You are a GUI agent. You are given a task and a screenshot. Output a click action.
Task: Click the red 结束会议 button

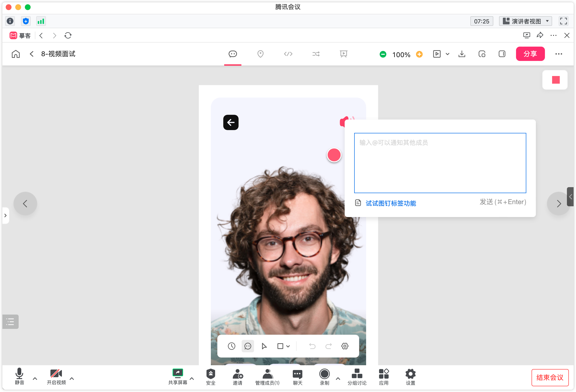(550, 378)
